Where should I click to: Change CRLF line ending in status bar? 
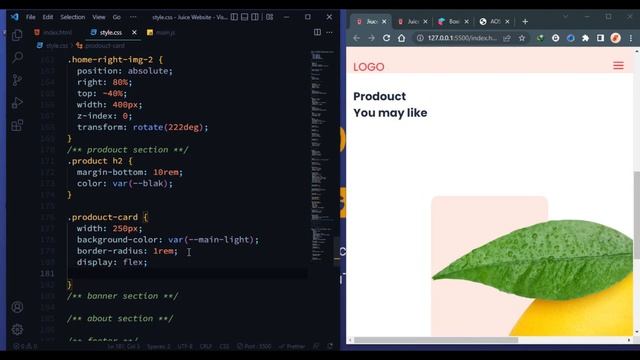tap(206, 347)
